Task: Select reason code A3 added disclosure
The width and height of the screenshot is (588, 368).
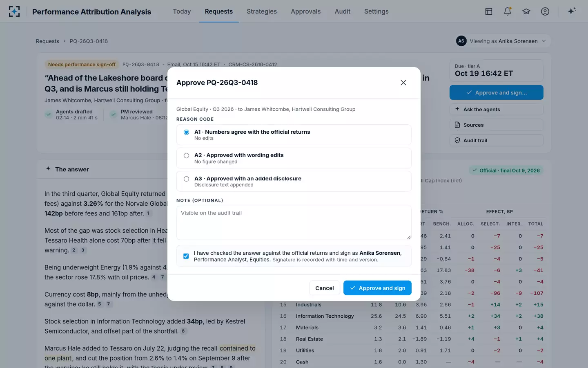Action: 294,181
